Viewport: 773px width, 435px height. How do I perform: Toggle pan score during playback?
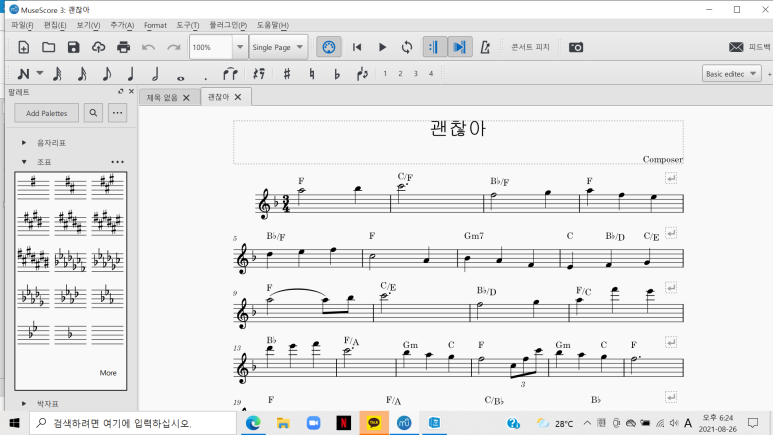pos(460,47)
